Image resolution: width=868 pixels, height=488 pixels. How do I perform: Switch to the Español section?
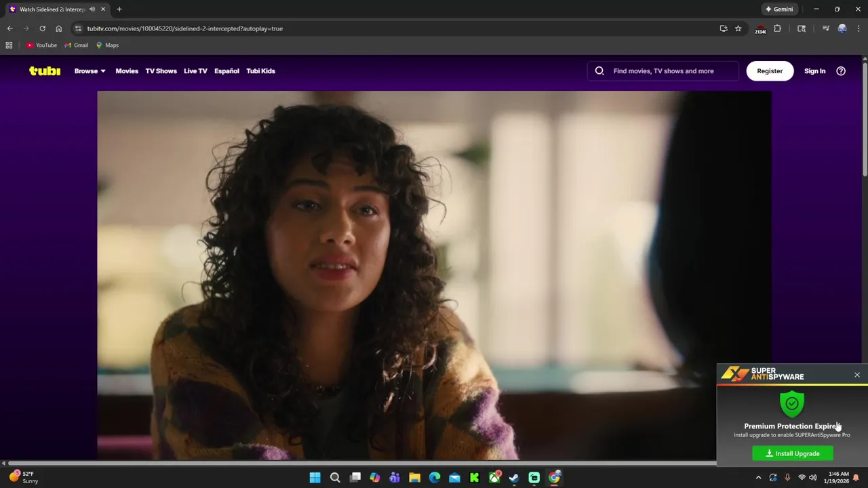(x=226, y=71)
